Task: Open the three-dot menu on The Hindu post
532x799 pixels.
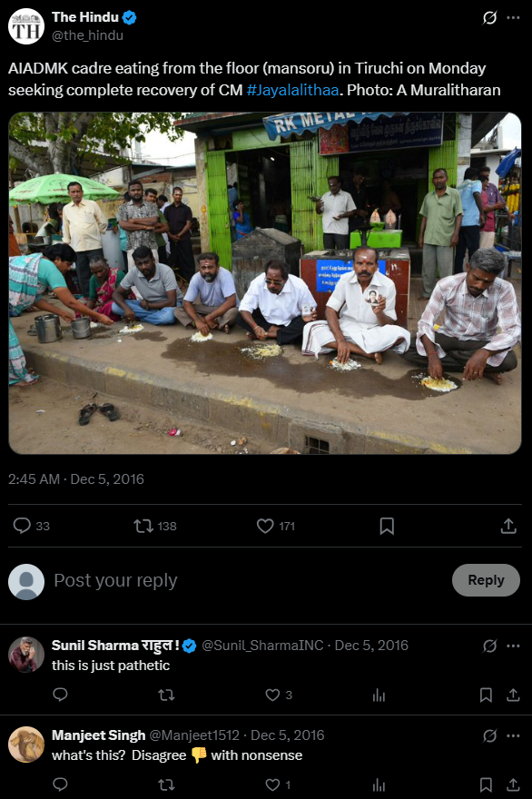Action: [x=513, y=18]
